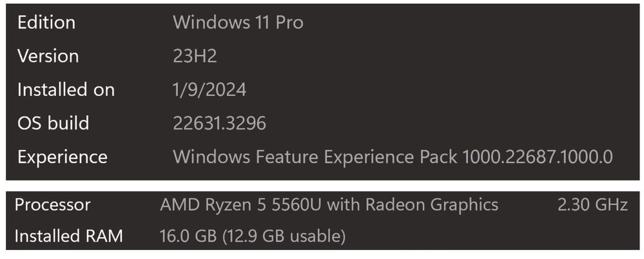
Task: Select the Installed RAM label
Action: point(68,236)
